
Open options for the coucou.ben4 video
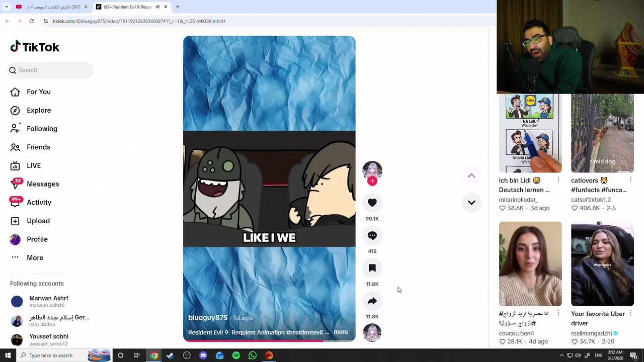pos(558,313)
